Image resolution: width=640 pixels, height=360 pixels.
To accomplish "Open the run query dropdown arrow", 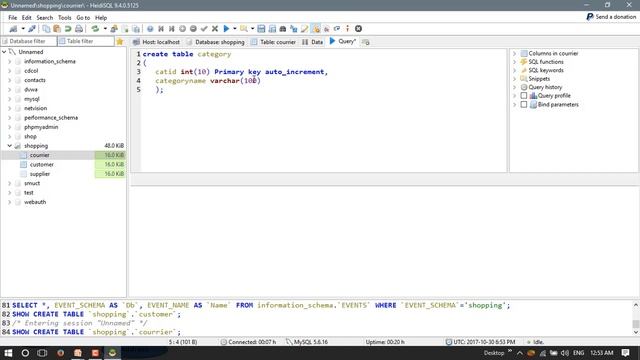I will pos(235,29).
